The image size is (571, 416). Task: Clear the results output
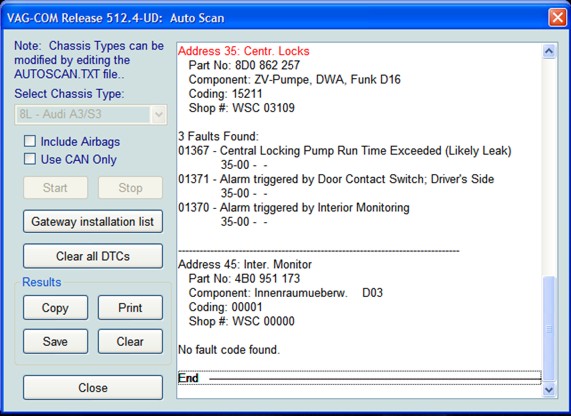[x=130, y=341]
